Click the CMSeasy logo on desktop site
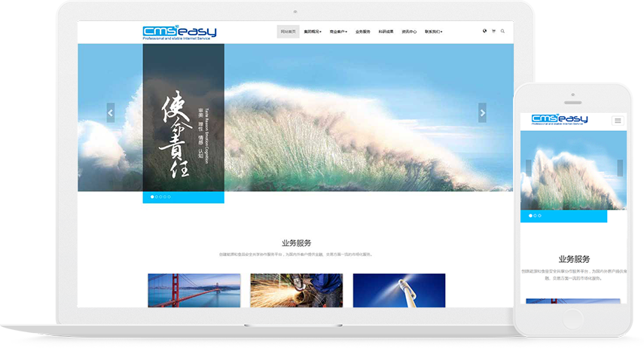Viewport: 644px width, 348px height. click(x=179, y=32)
